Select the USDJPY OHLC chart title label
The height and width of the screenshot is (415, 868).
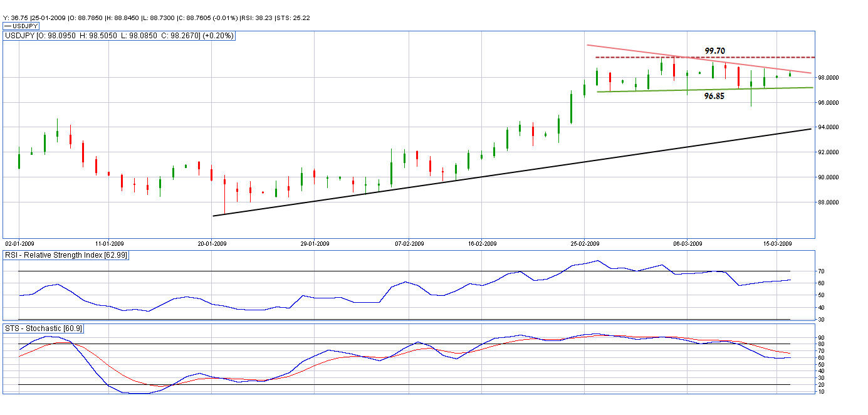click(120, 36)
